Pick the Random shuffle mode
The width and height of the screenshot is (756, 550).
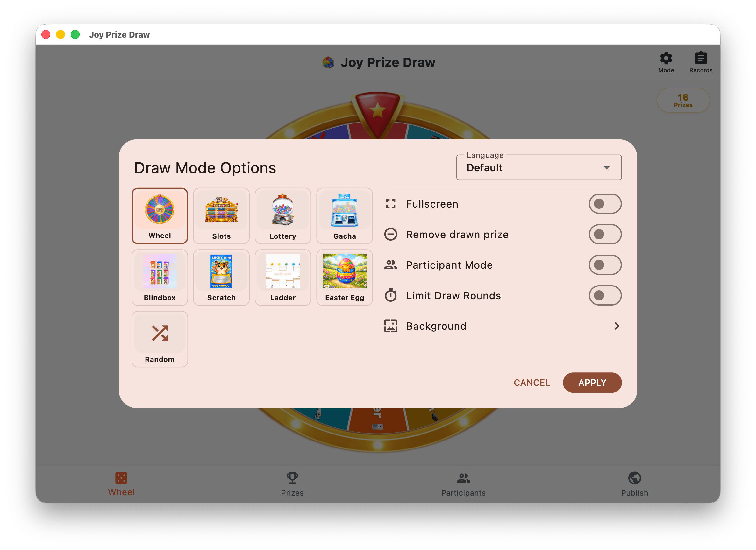pos(160,339)
